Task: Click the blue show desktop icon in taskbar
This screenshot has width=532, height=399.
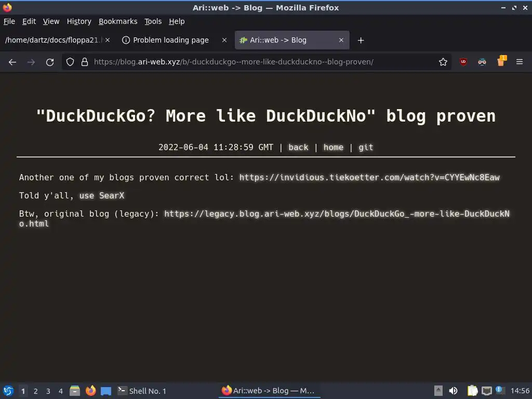Action: point(106,391)
